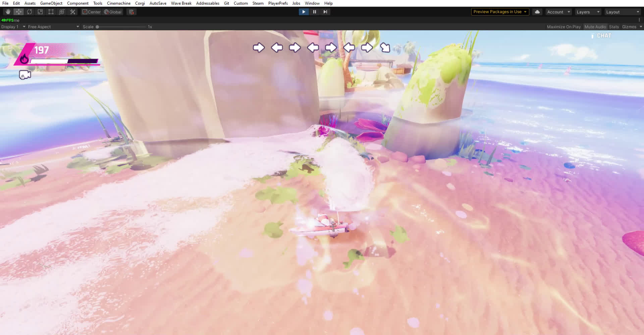The width and height of the screenshot is (644, 335).
Task: Open the Free Aspect dropdown
Action: pos(53,27)
